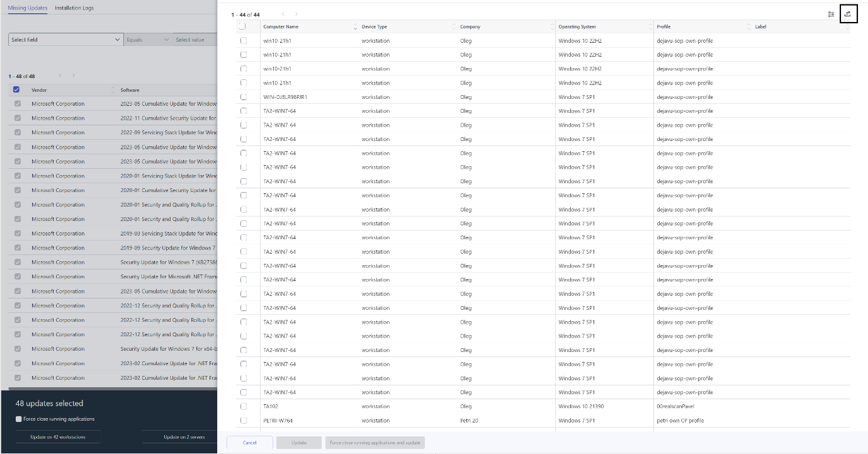Open the Select field dropdown
This screenshot has height=454, width=868.
click(x=66, y=40)
